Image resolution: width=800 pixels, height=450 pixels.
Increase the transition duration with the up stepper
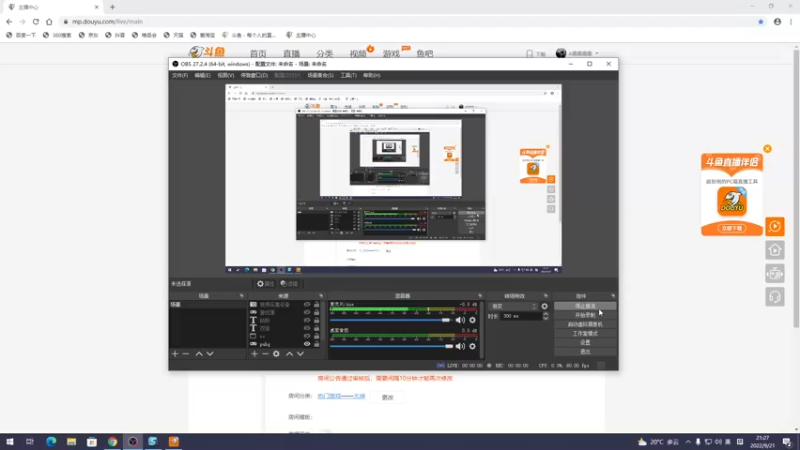point(545,314)
